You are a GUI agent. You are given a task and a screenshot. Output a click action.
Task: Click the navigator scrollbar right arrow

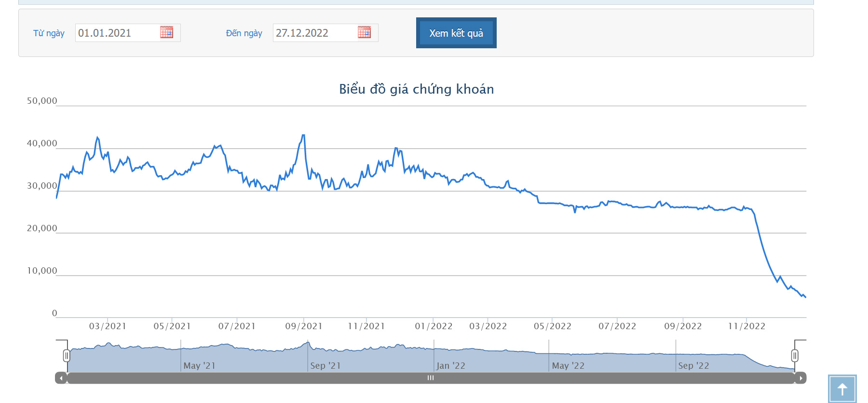click(x=800, y=378)
